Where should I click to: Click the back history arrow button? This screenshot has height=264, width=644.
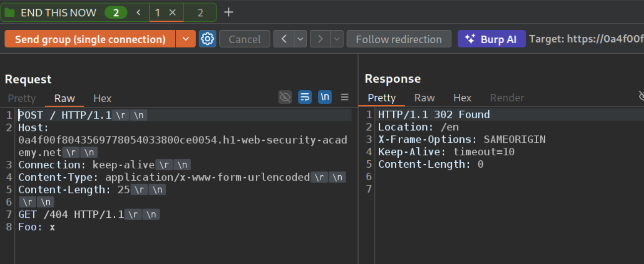(284, 39)
